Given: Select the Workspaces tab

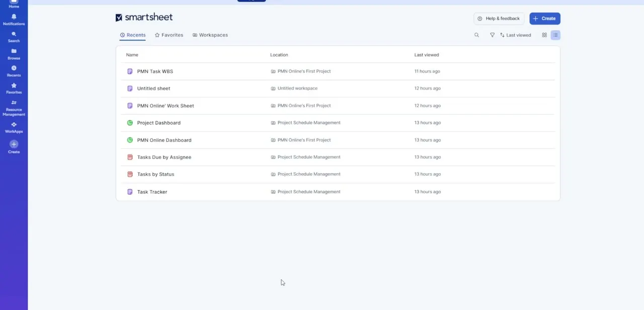Looking at the screenshot, I should tap(210, 35).
